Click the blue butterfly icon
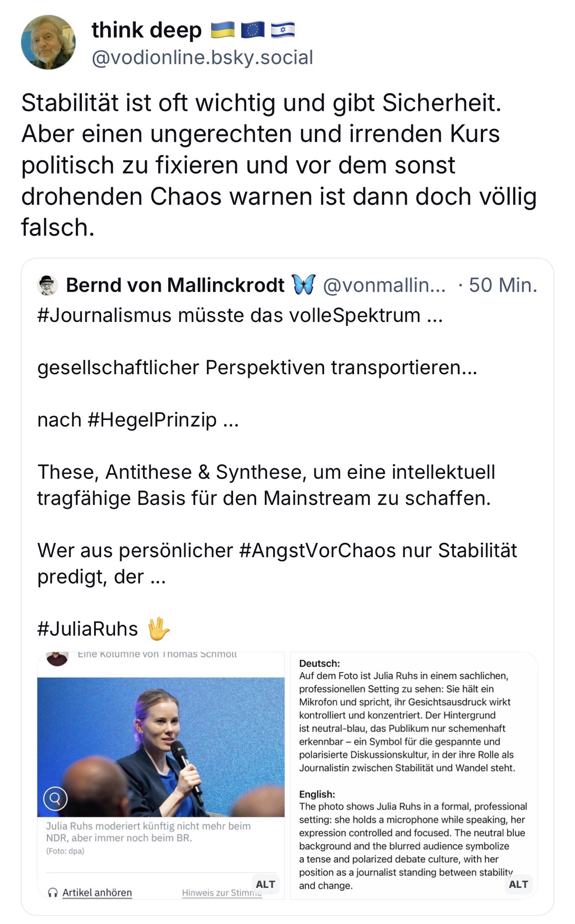This screenshot has height=924, width=575. pyautogui.click(x=304, y=284)
